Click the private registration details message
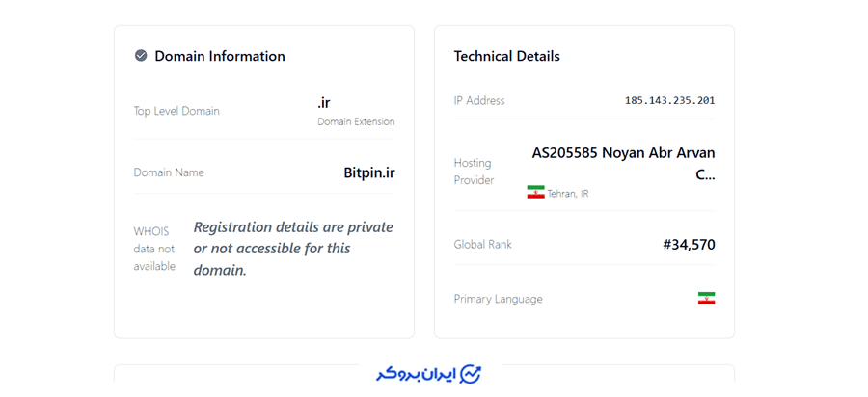The height and width of the screenshot is (397, 868). 293,249
